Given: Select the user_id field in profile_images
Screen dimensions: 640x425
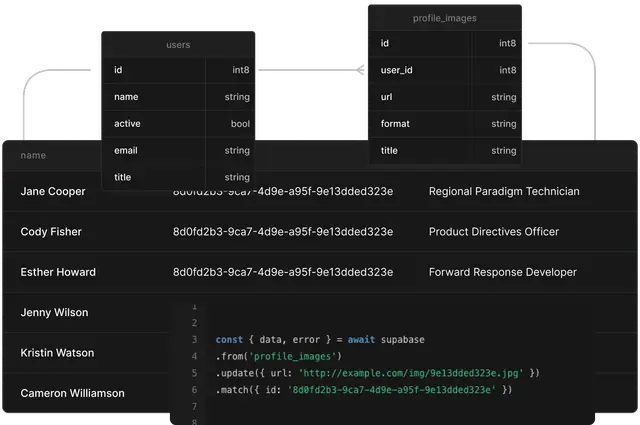Looking at the screenshot, I should pyautogui.click(x=397, y=71).
